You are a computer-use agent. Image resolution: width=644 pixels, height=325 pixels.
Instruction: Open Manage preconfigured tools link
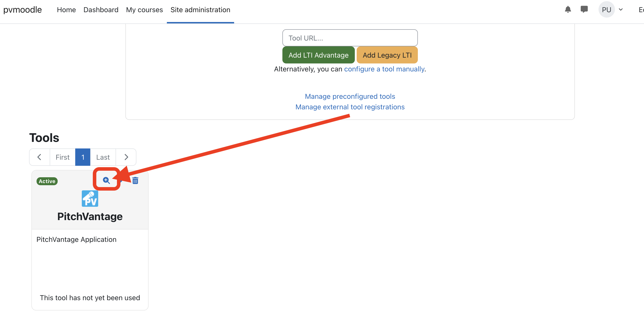tap(350, 96)
